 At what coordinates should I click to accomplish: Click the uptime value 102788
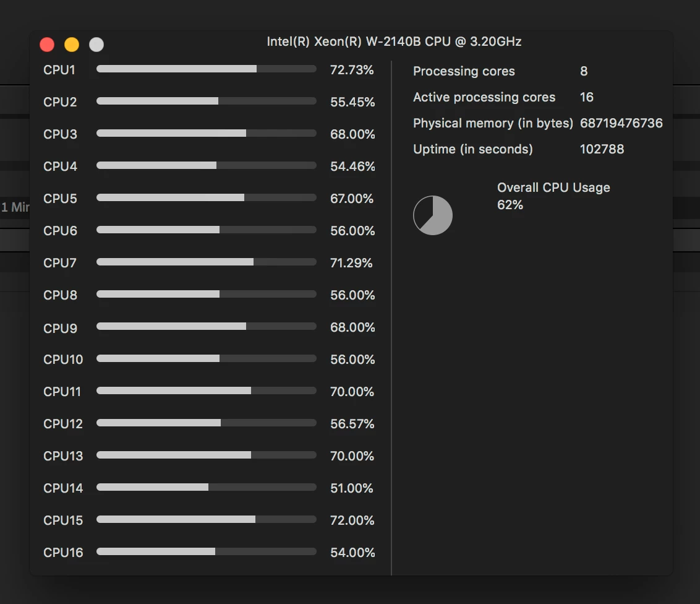tap(602, 149)
